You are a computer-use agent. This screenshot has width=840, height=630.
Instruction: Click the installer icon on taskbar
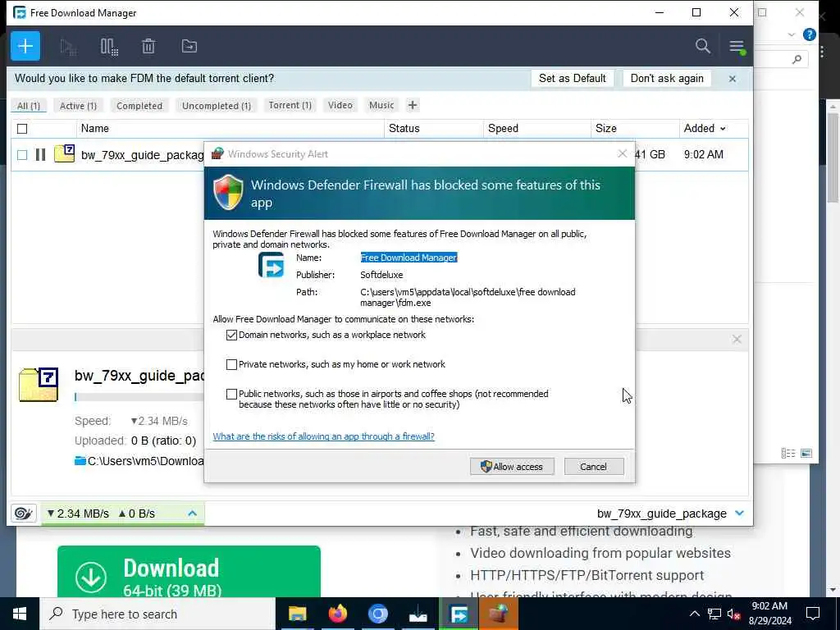418,614
